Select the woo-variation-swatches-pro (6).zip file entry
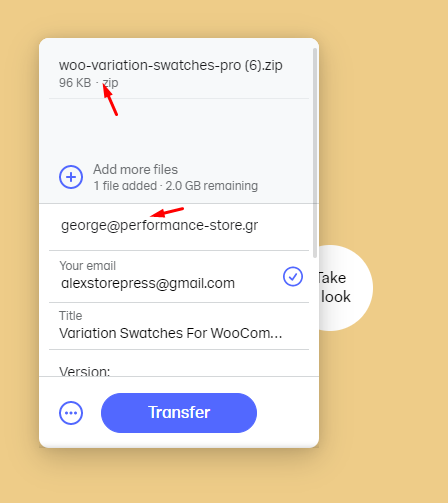This screenshot has width=448, height=503. (x=179, y=73)
